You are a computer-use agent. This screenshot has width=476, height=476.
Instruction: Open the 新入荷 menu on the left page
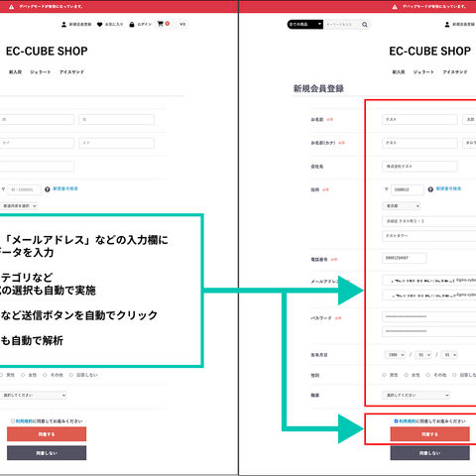coord(15,72)
